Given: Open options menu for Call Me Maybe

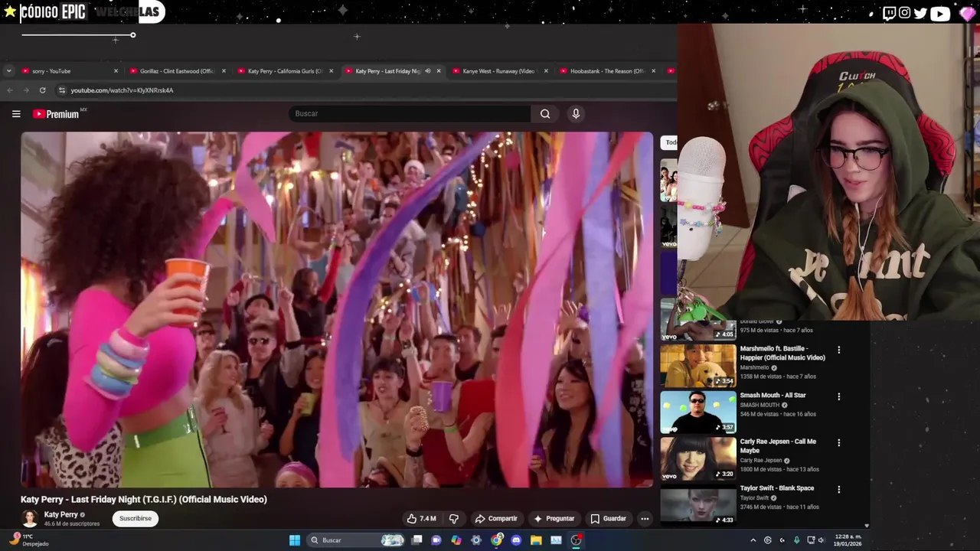Looking at the screenshot, I should pyautogui.click(x=838, y=442).
